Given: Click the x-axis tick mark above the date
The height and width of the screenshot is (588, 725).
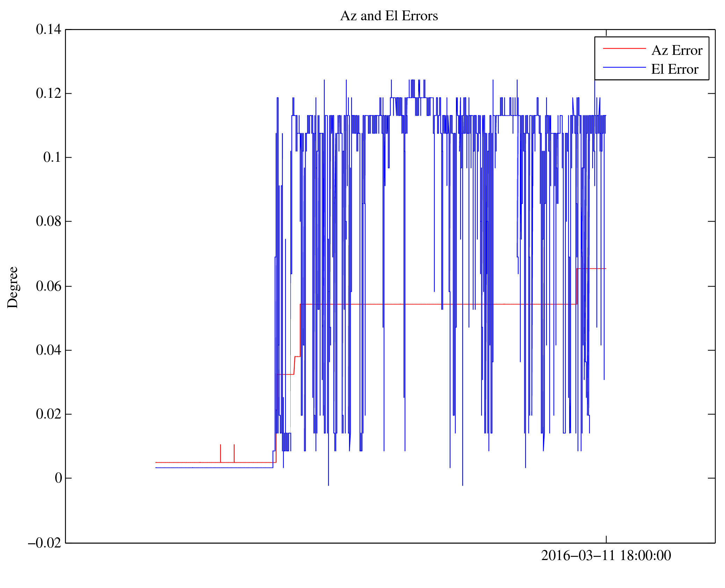Looking at the screenshot, I should coord(606,539).
